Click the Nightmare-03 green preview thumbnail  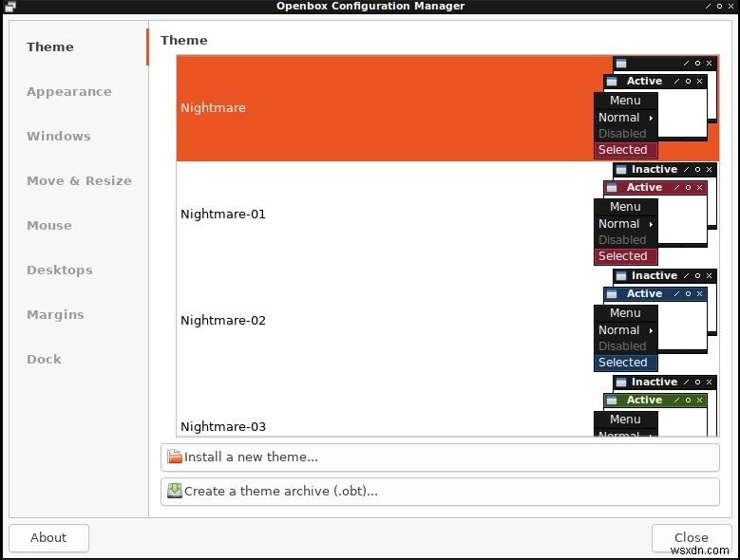[x=655, y=406]
